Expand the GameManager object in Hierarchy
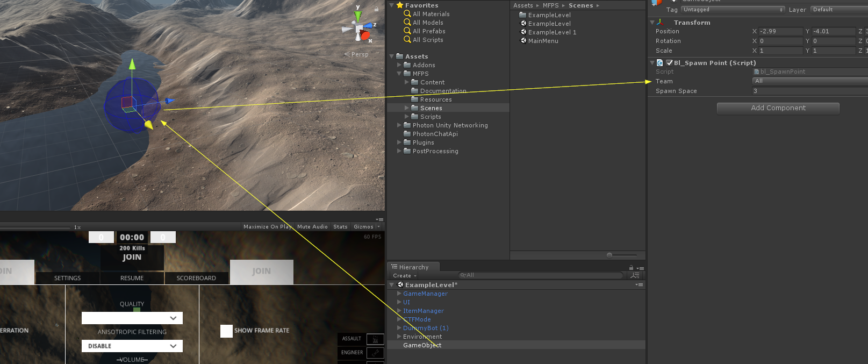 [x=399, y=294]
